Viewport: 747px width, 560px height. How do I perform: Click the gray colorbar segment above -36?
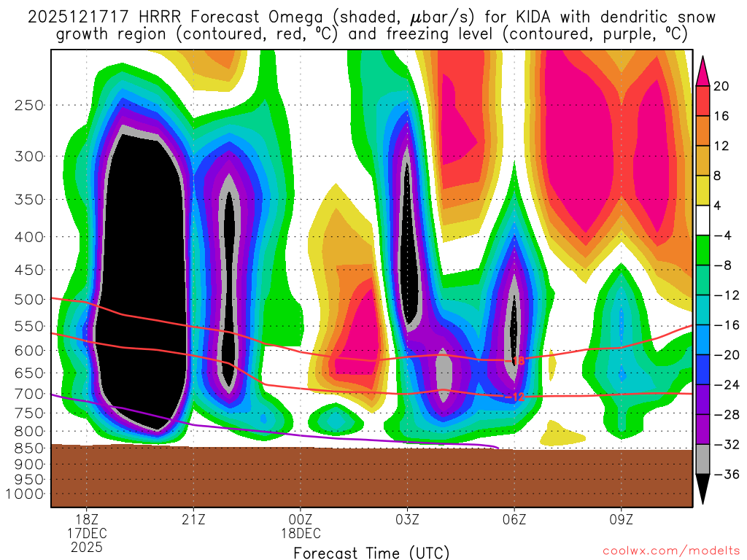pyautogui.click(x=703, y=459)
